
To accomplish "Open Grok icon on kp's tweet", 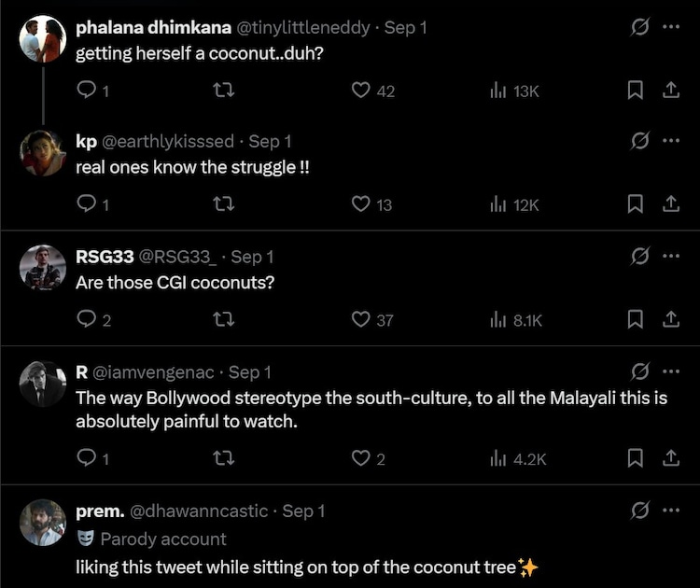I will point(640,141).
